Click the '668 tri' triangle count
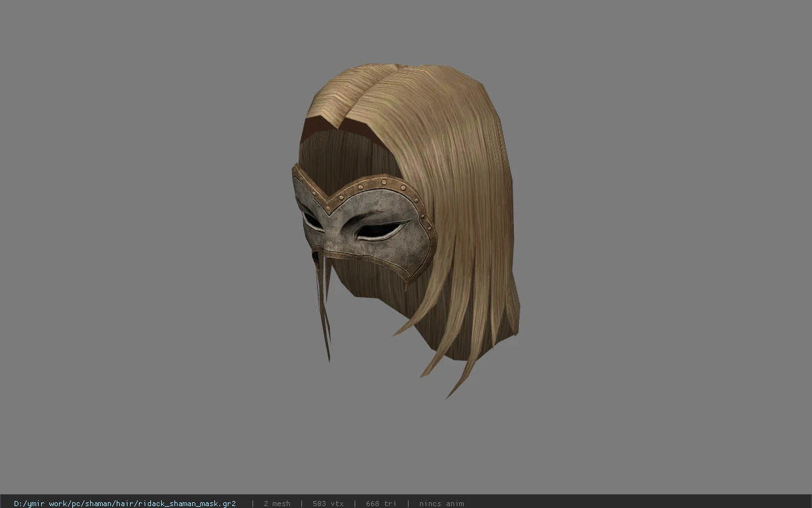This screenshot has width=812, height=508. point(381,504)
